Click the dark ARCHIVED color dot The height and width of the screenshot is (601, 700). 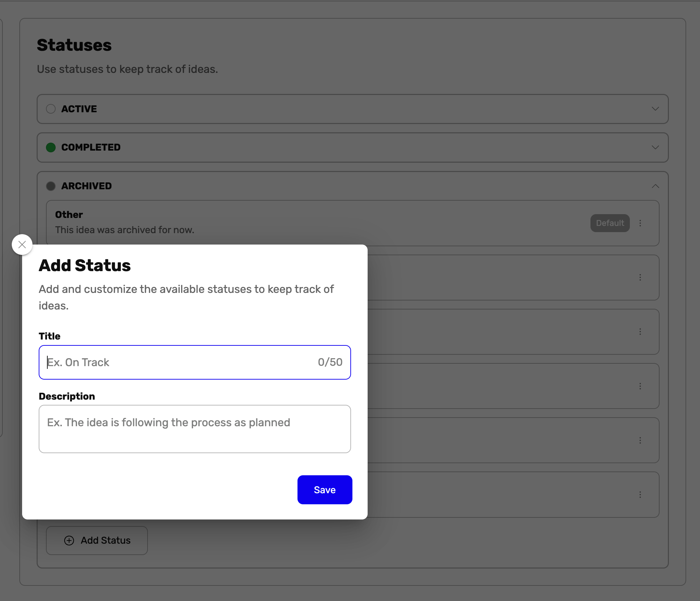coord(51,186)
